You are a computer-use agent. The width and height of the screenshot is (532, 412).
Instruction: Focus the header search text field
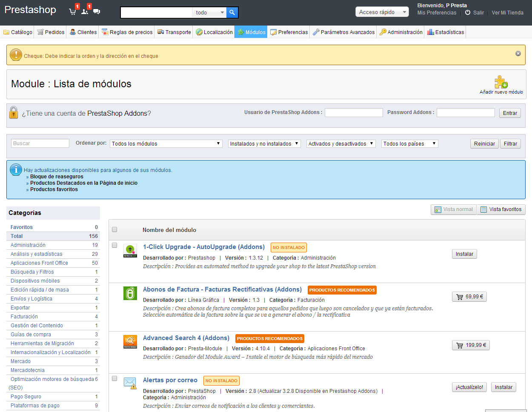point(157,13)
